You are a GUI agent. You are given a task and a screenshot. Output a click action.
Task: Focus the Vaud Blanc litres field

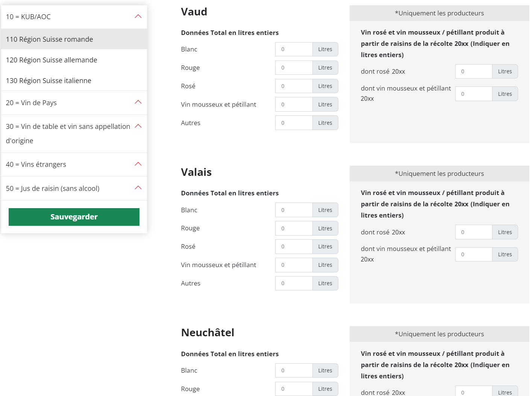pos(294,49)
